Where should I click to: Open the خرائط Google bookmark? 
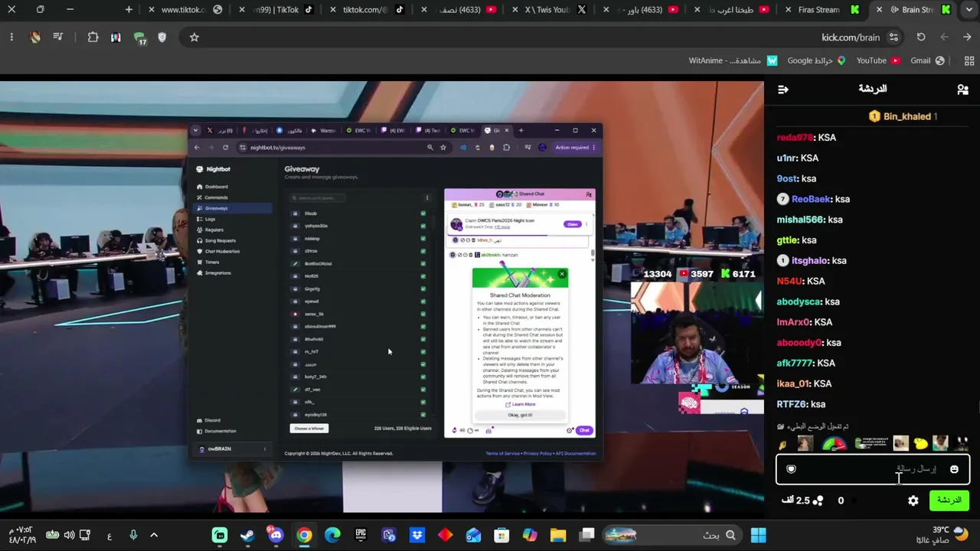click(816, 60)
